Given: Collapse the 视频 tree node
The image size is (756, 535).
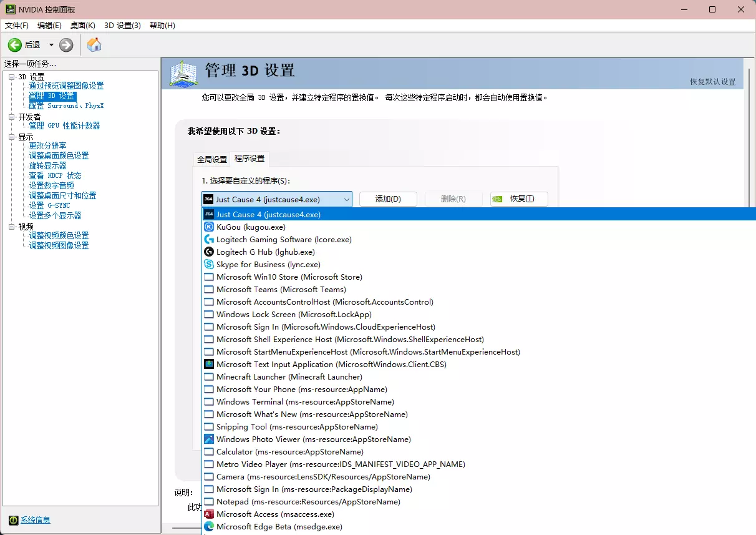Looking at the screenshot, I should tap(11, 227).
